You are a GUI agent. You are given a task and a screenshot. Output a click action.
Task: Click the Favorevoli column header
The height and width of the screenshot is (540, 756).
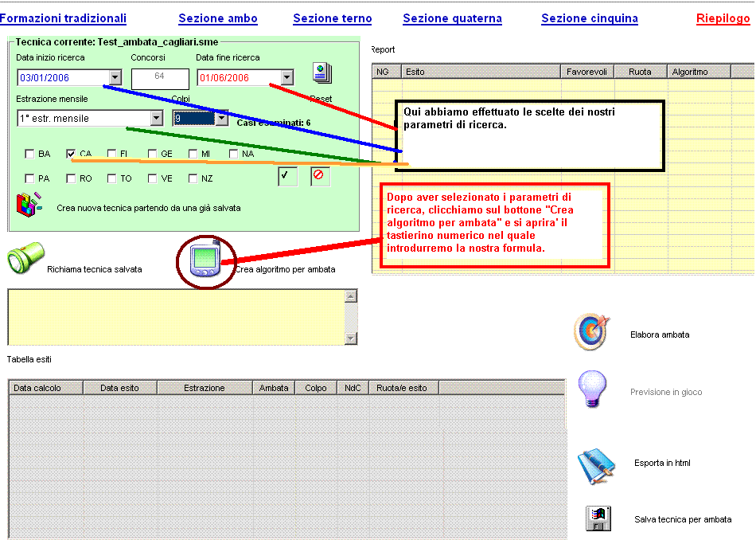tap(587, 72)
